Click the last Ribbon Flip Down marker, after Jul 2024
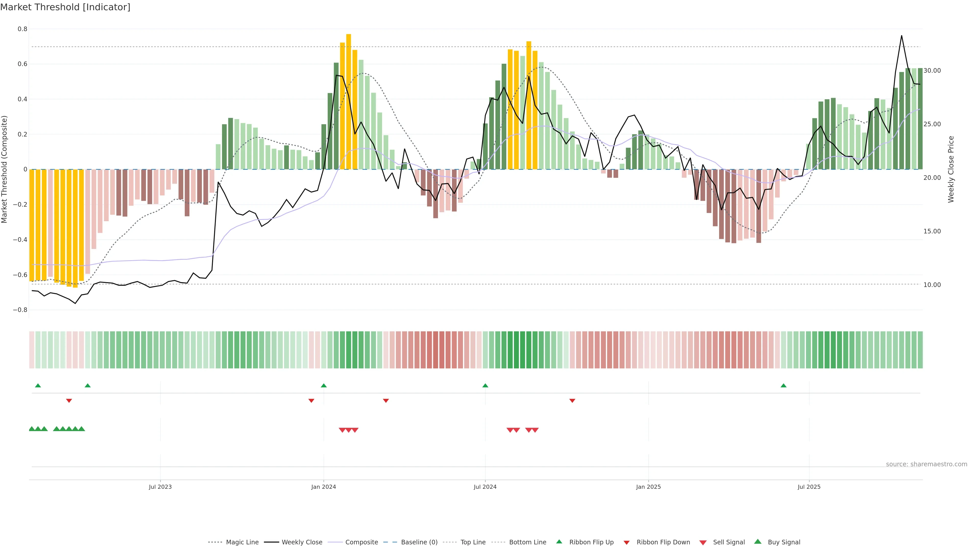This screenshot has height=551, width=980. tap(572, 400)
